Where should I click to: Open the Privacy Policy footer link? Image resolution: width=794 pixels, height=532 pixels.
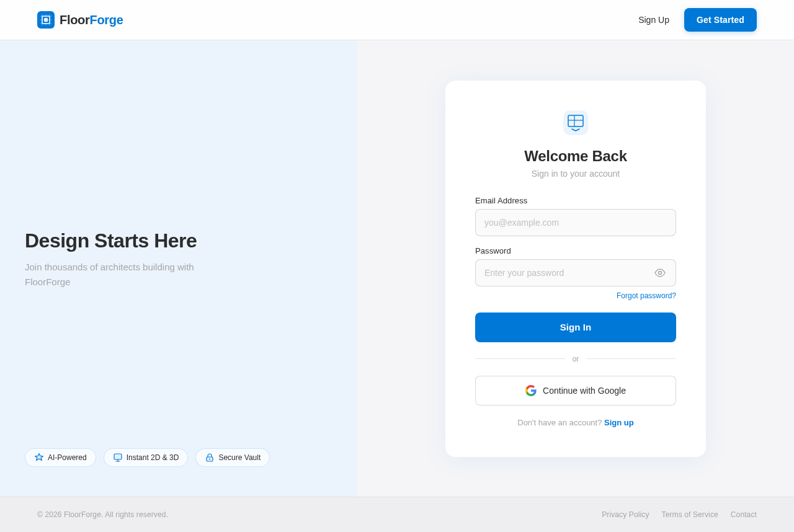point(625,515)
